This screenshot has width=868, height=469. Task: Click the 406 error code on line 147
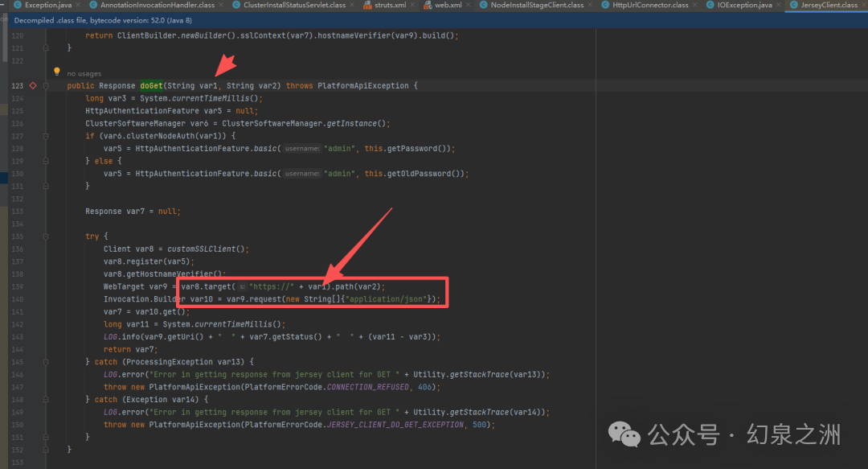(x=424, y=387)
